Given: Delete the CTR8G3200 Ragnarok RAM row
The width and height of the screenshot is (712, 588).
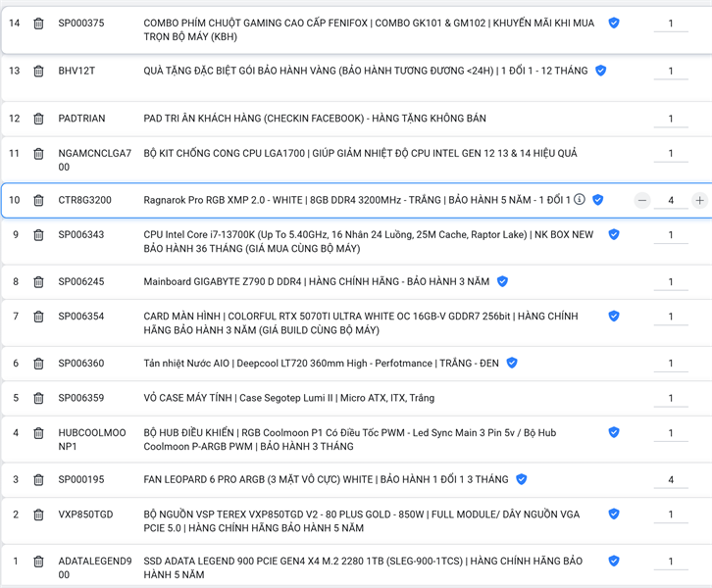Looking at the screenshot, I should 38,201.
